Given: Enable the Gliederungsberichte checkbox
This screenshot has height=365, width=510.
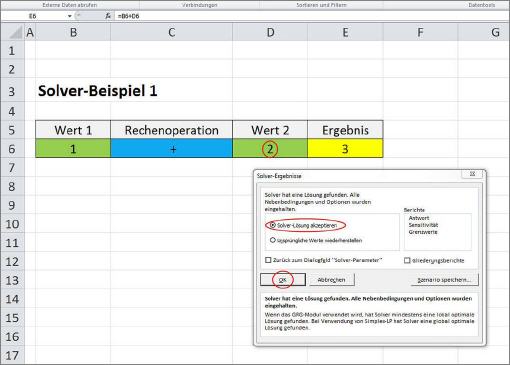Looking at the screenshot, I should pyautogui.click(x=407, y=260).
